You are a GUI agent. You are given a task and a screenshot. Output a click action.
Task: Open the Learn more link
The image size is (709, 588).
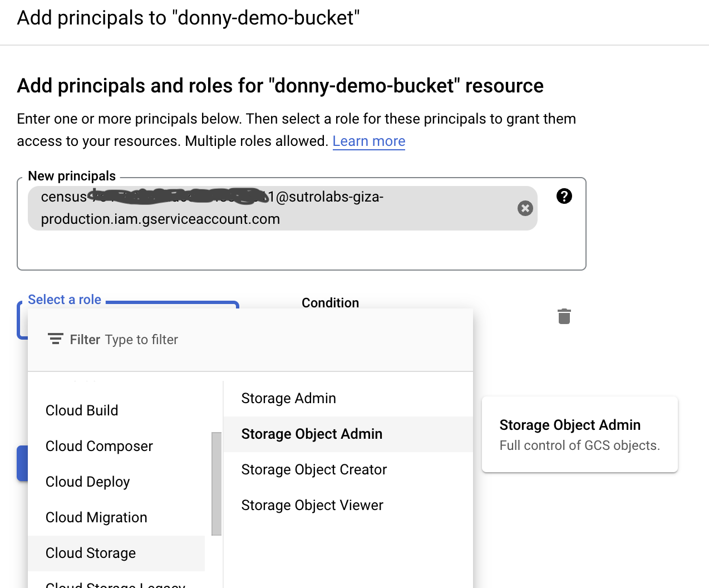[x=368, y=141]
